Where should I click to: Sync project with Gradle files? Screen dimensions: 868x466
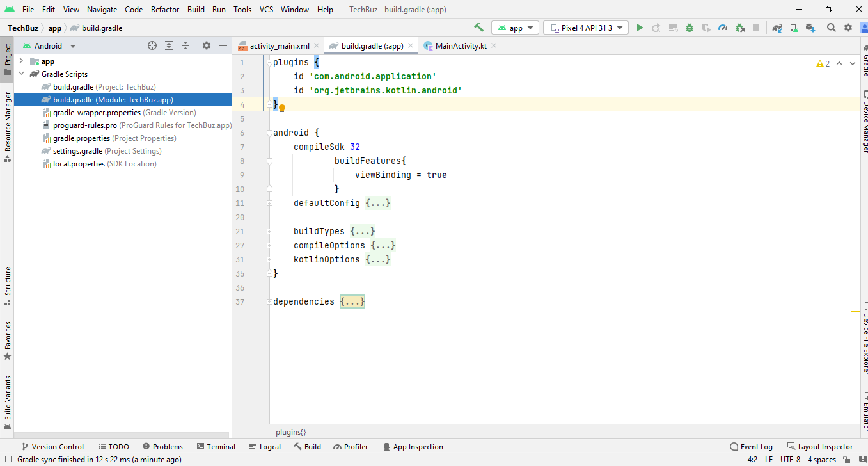[x=776, y=28]
